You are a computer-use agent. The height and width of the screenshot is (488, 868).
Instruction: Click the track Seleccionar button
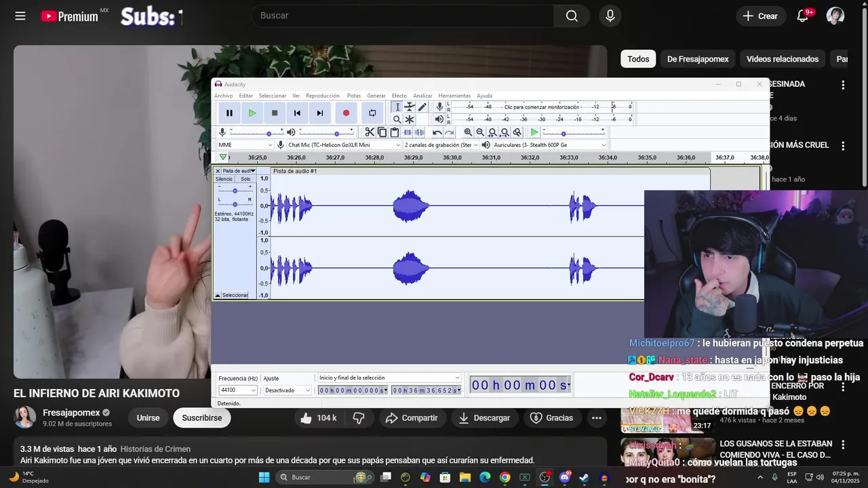point(235,296)
